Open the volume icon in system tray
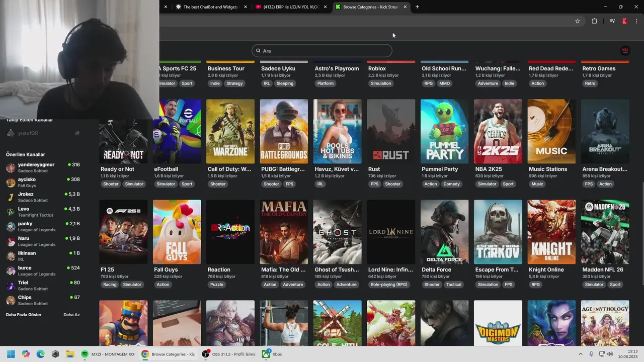The height and width of the screenshot is (362, 644). [610, 354]
